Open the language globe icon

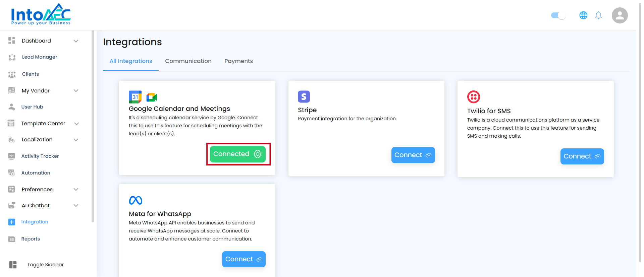point(583,15)
